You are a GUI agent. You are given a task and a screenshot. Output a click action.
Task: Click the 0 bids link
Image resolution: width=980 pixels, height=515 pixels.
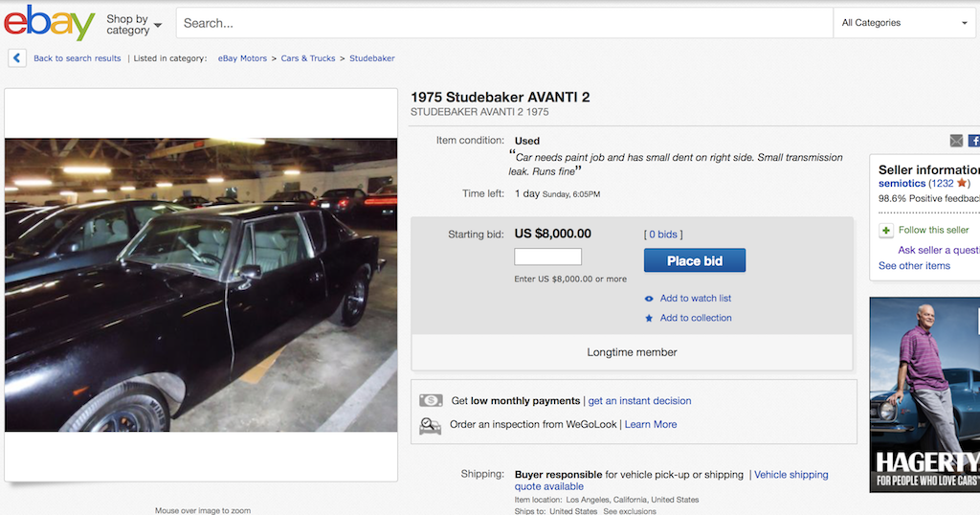(663, 235)
